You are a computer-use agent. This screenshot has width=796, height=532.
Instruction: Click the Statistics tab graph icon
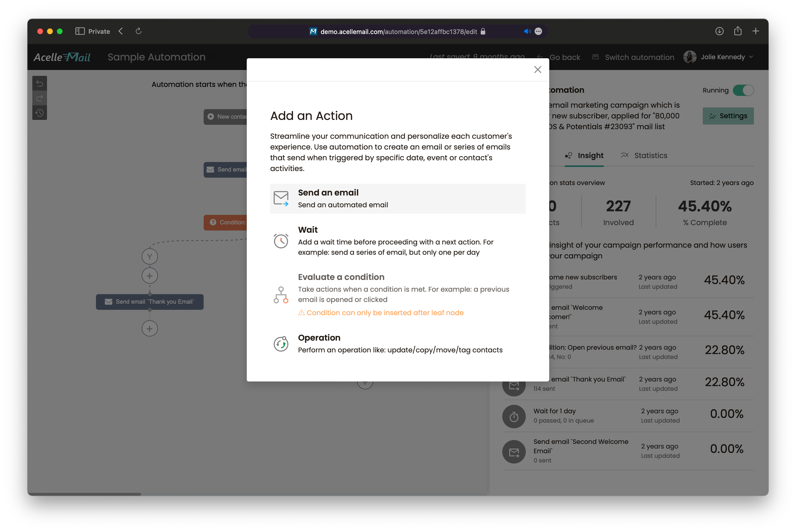[x=624, y=155]
